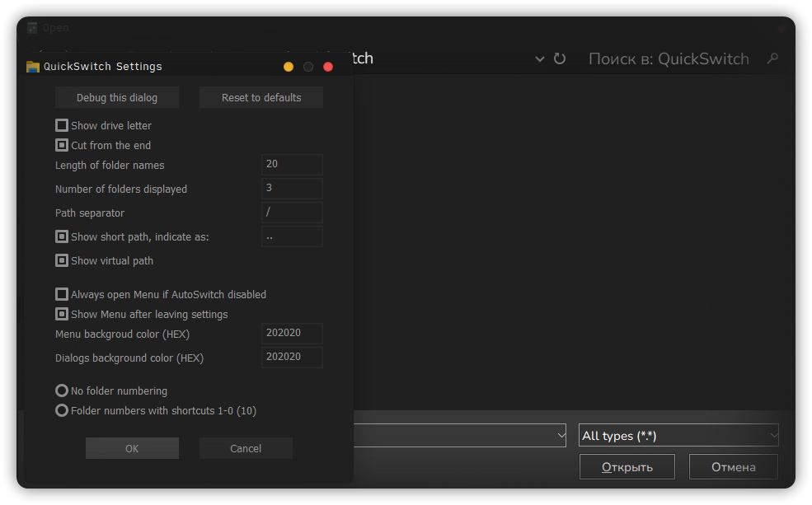Screen dimensions: 812x505
Task: Click the Поиск в: QuickSwitch search box
Action: point(669,58)
